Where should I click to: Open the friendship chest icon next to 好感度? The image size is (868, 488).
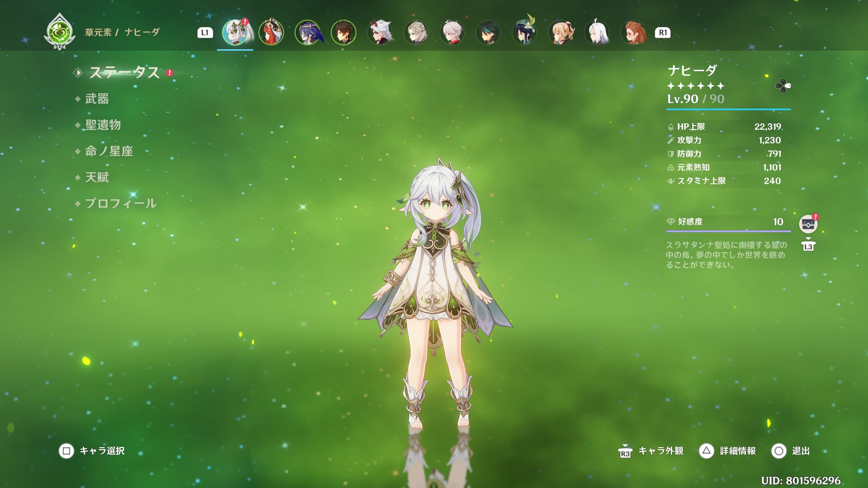(808, 224)
